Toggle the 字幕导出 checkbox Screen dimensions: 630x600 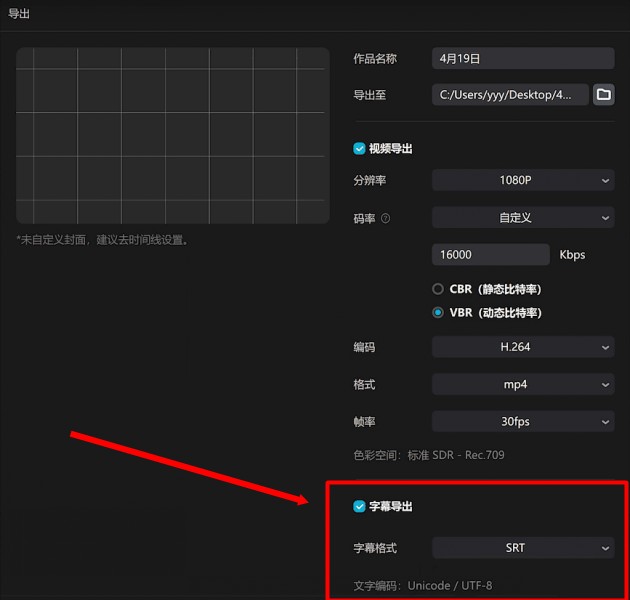pos(359,506)
